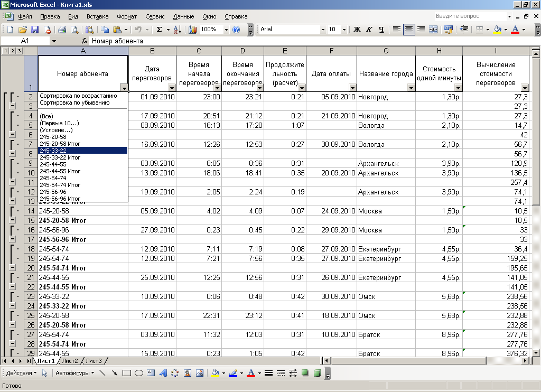Select the Oval tool in the Drawing toolbar
Screen dimensions: 541x392
point(139,373)
